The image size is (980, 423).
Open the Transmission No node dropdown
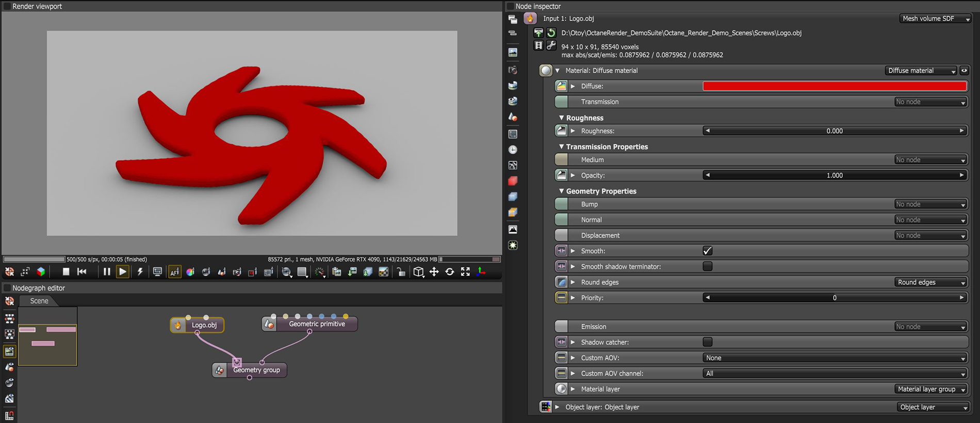(x=930, y=102)
